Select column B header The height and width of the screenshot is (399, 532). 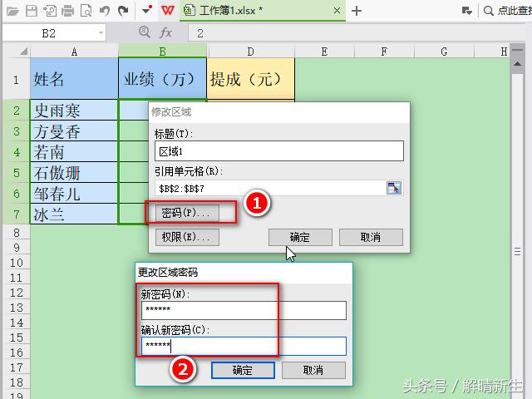[163, 52]
